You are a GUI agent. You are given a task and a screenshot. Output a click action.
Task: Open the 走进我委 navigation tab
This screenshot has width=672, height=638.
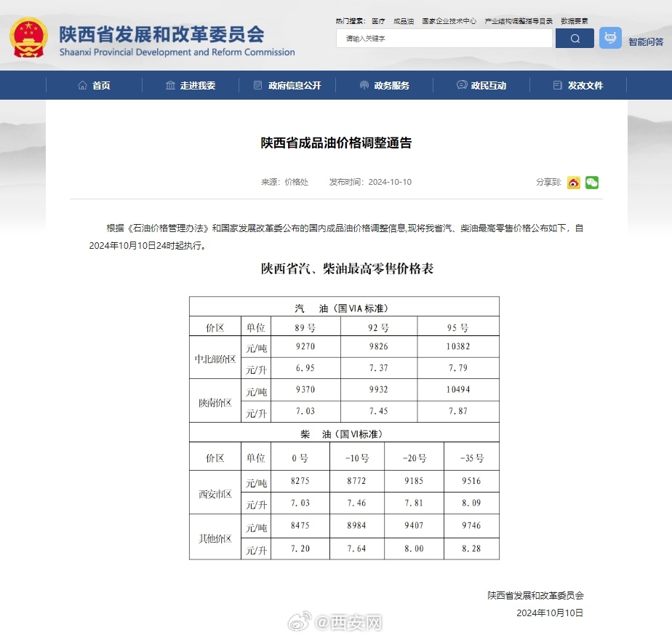coord(191,85)
